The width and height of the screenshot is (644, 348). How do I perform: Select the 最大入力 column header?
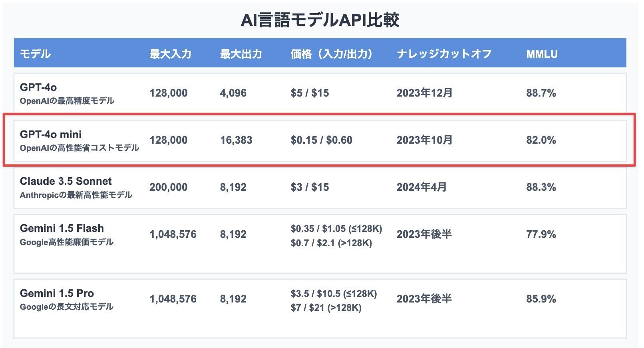click(x=170, y=54)
